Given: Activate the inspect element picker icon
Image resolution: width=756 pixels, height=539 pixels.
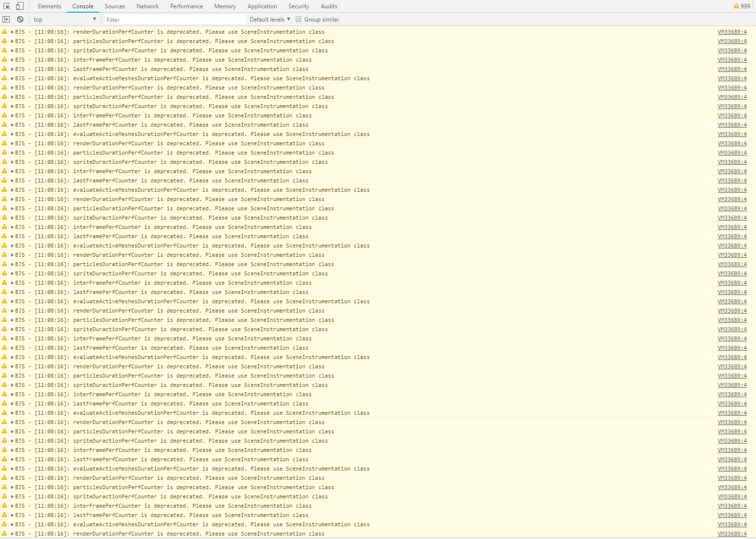Looking at the screenshot, I should (7, 6).
